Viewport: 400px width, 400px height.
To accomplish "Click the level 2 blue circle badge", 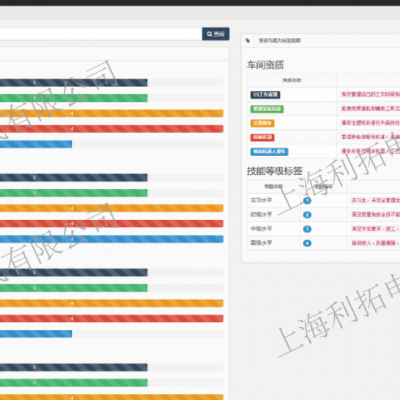I will coord(307,215).
